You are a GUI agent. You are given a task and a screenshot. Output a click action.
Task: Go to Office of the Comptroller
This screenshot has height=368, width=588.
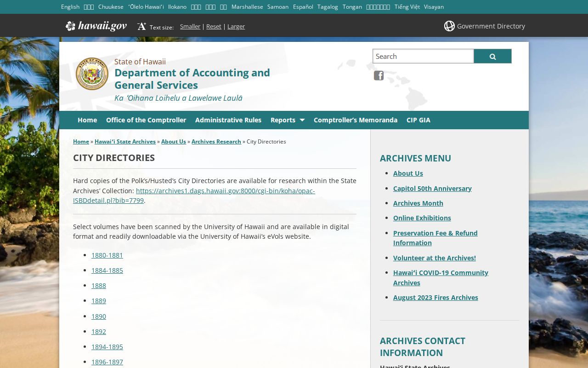146,120
